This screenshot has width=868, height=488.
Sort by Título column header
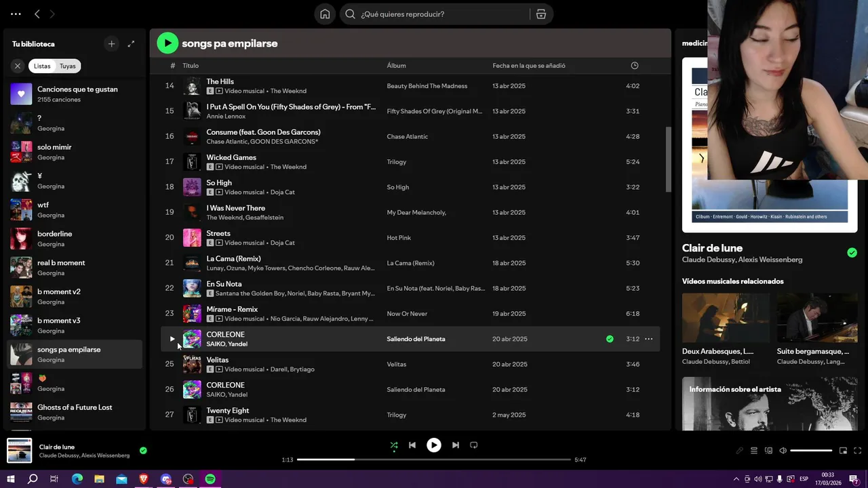191,66
